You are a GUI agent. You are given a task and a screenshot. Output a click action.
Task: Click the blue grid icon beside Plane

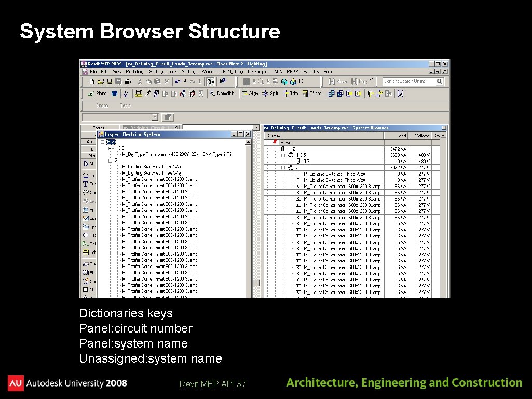[x=114, y=94]
